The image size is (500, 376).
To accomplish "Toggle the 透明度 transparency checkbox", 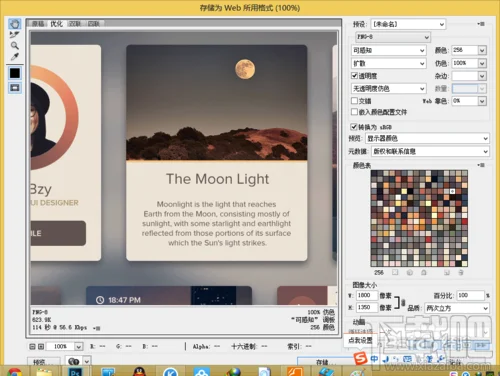I will [x=355, y=76].
